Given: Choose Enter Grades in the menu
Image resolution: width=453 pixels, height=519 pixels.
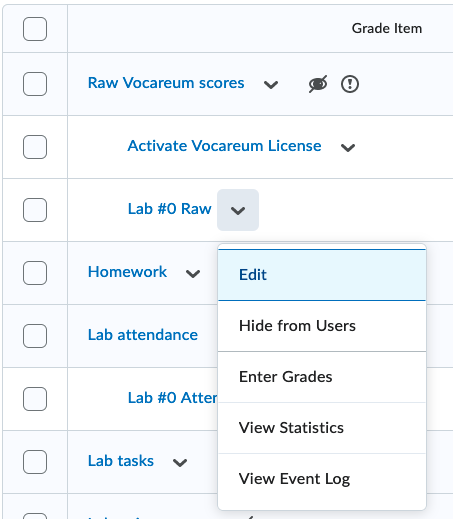Looking at the screenshot, I should coord(322,377).
